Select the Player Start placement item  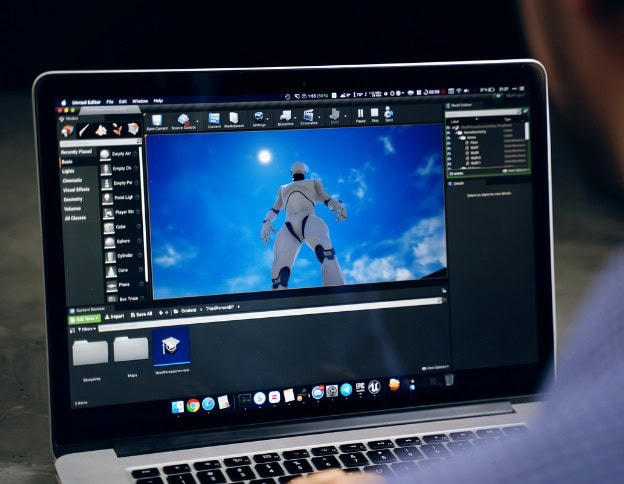pos(120,213)
